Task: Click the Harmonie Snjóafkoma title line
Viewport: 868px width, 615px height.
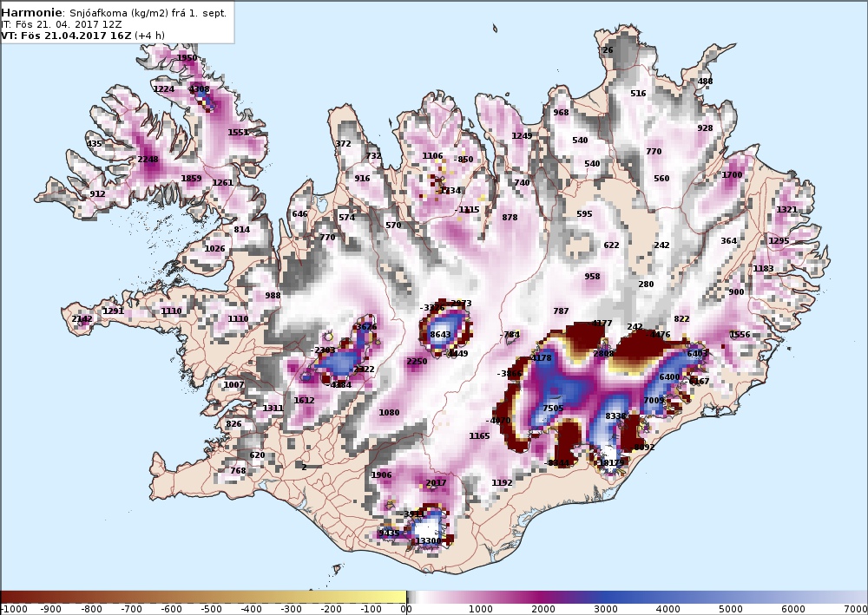Action: [x=114, y=13]
